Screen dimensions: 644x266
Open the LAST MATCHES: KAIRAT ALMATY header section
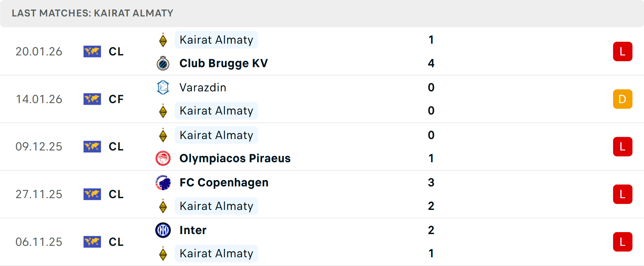click(92, 13)
